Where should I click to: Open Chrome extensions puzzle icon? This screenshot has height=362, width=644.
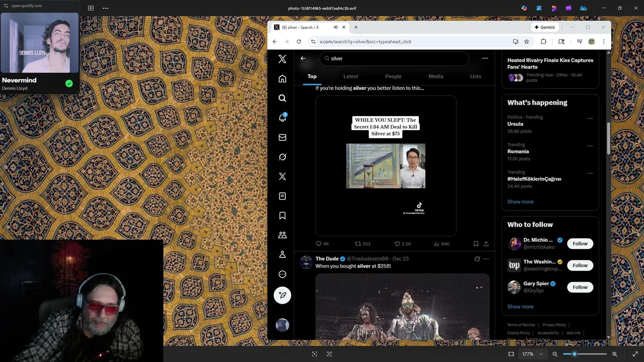(543, 42)
